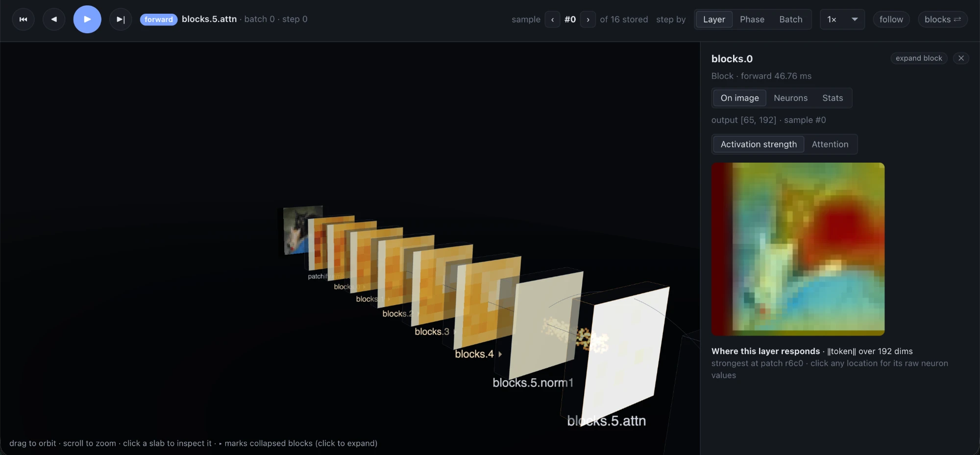Go to the next stored sample

pyautogui.click(x=588, y=20)
